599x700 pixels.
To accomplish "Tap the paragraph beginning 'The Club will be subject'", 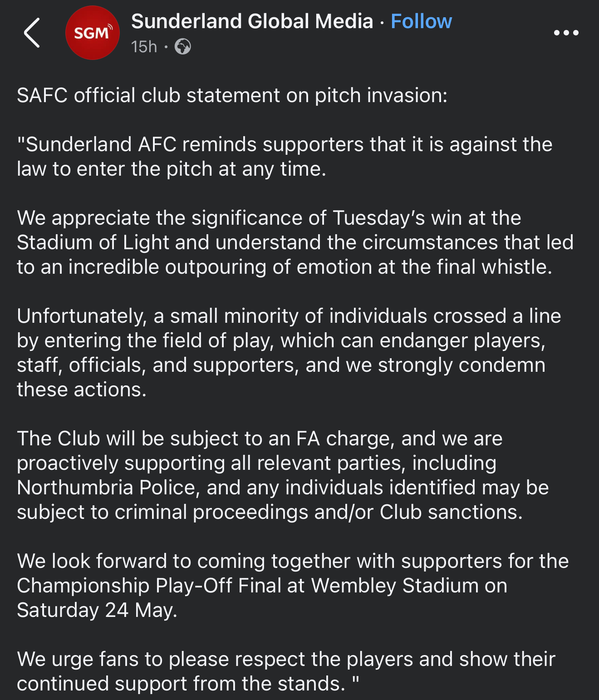I will point(283,475).
